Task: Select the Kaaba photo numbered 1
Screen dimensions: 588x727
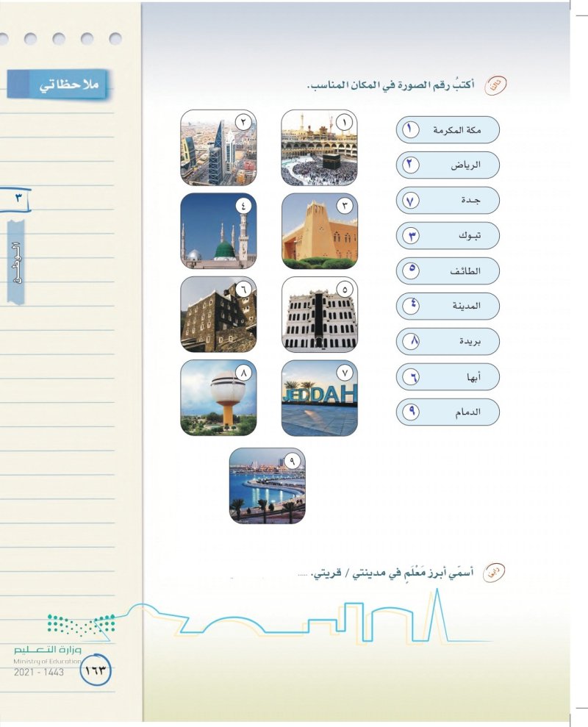Action: [320, 148]
